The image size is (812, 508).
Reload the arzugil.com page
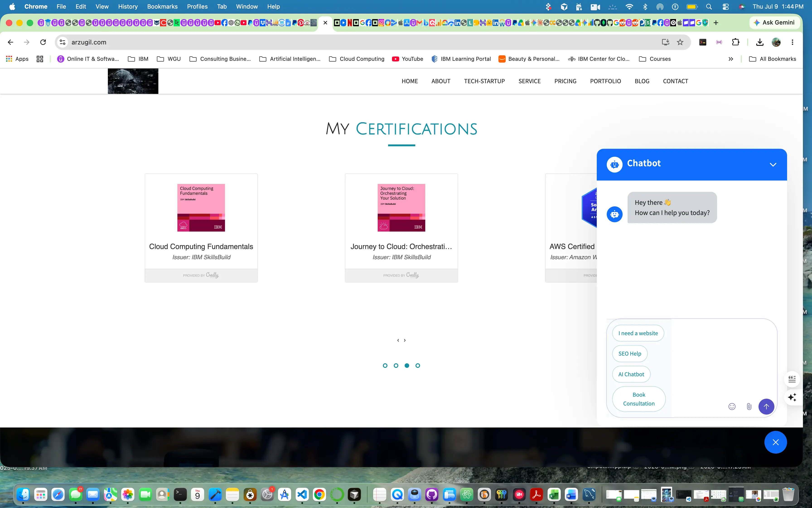43,42
